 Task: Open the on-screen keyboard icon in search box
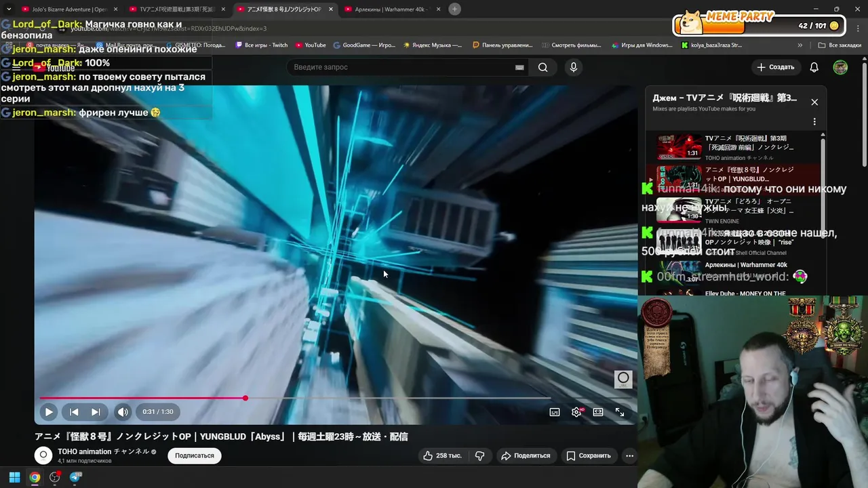[x=519, y=67]
